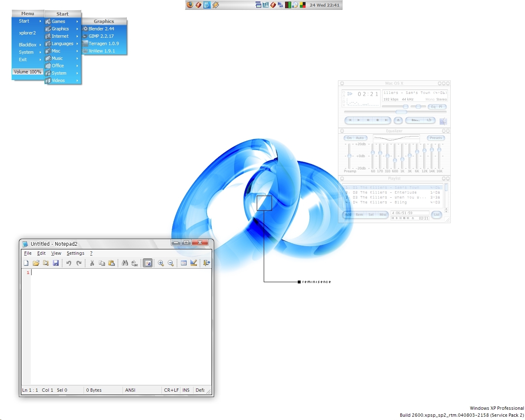Click the two-monitors network tray icon
Screen dimensions: 525x420
[281, 5]
